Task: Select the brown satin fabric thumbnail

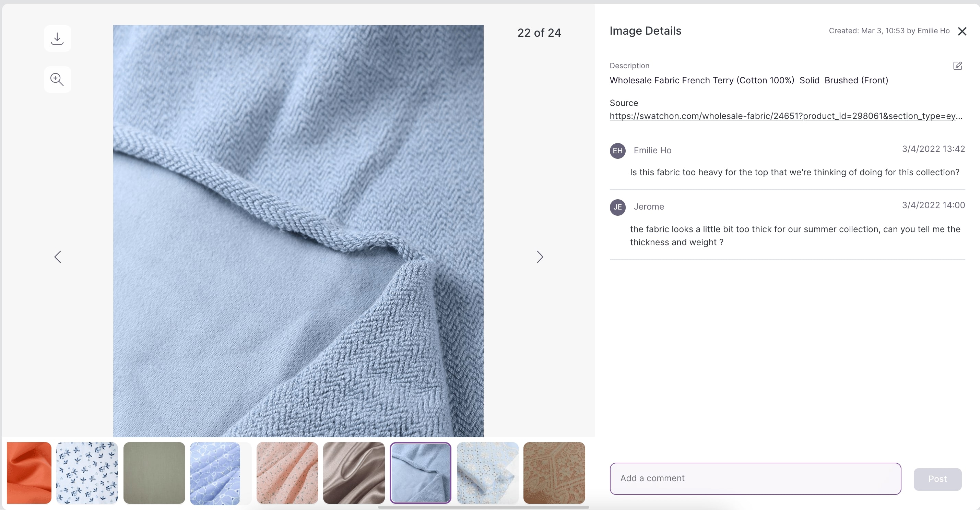Action: (x=354, y=473)
